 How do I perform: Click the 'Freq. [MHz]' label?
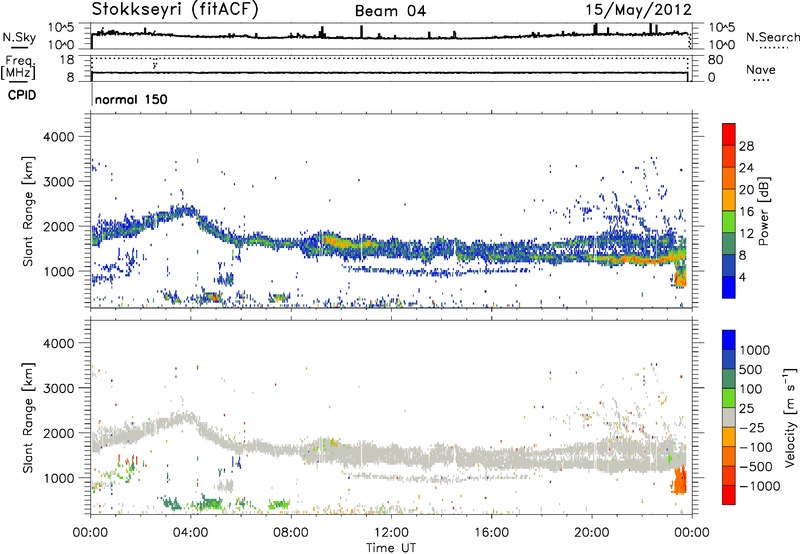click(18, 68)
